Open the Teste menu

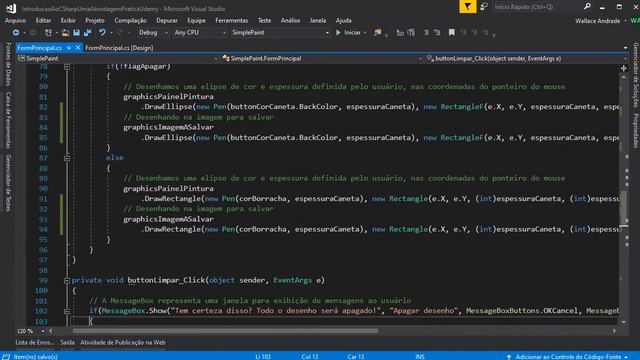click(264, 20)
